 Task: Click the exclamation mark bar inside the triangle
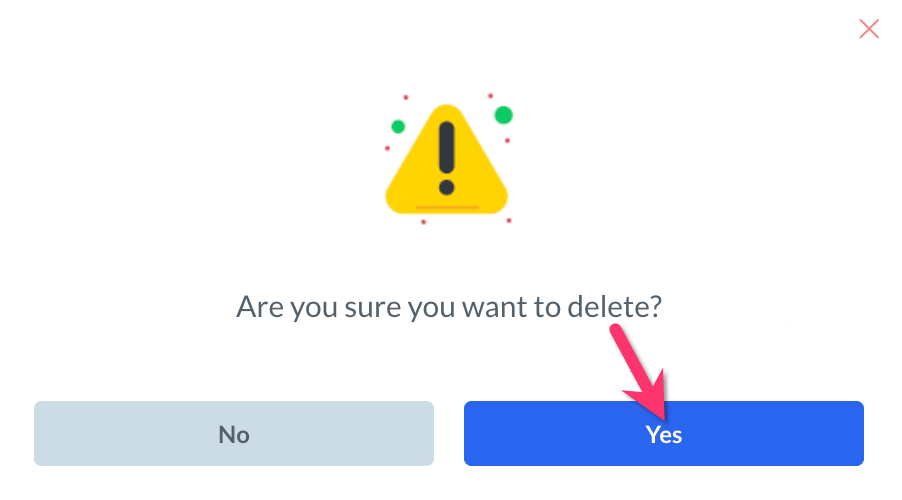(x=446, y=147)
